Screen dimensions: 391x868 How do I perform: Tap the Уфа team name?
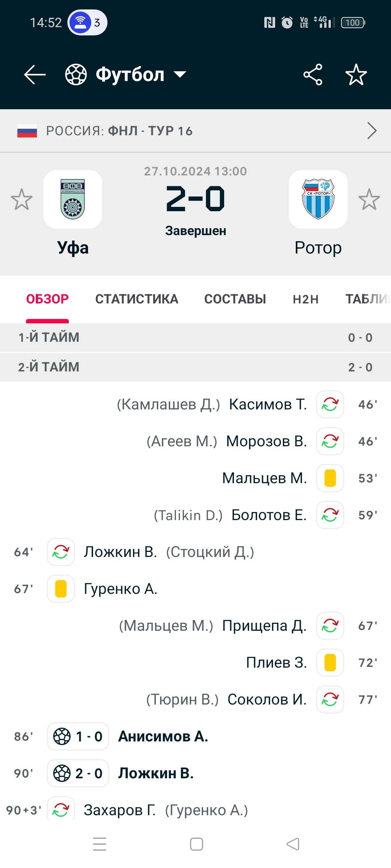73,248
